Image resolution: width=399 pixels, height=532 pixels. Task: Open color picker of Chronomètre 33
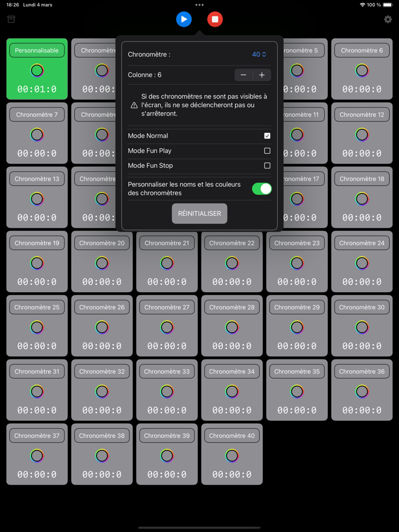click(167, 391)
